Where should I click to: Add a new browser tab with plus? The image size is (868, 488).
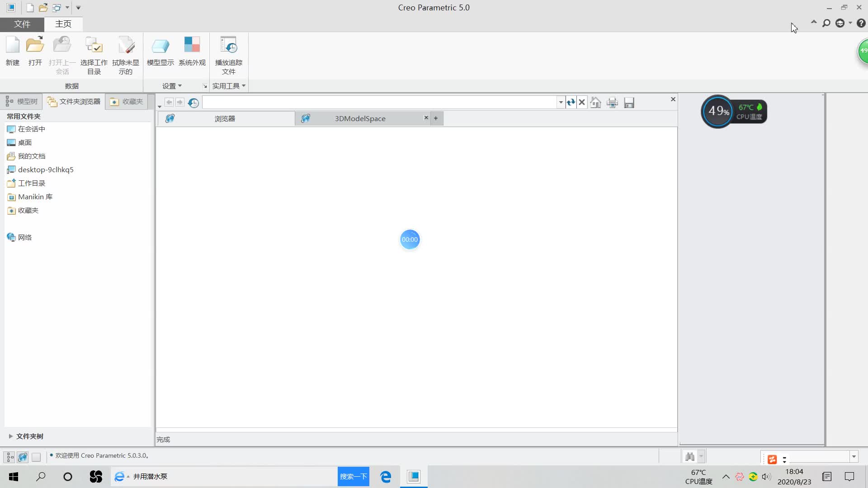436,118
